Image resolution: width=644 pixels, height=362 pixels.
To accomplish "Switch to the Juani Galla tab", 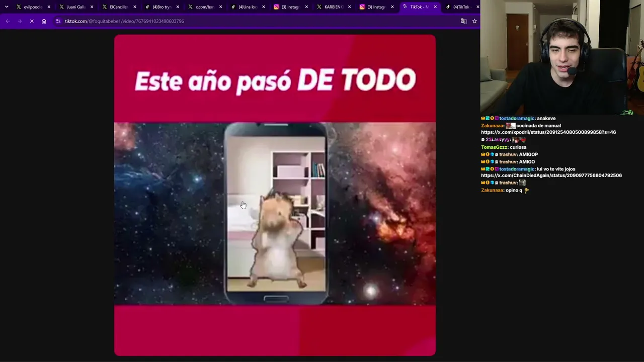I will click(x=76, y=7).
